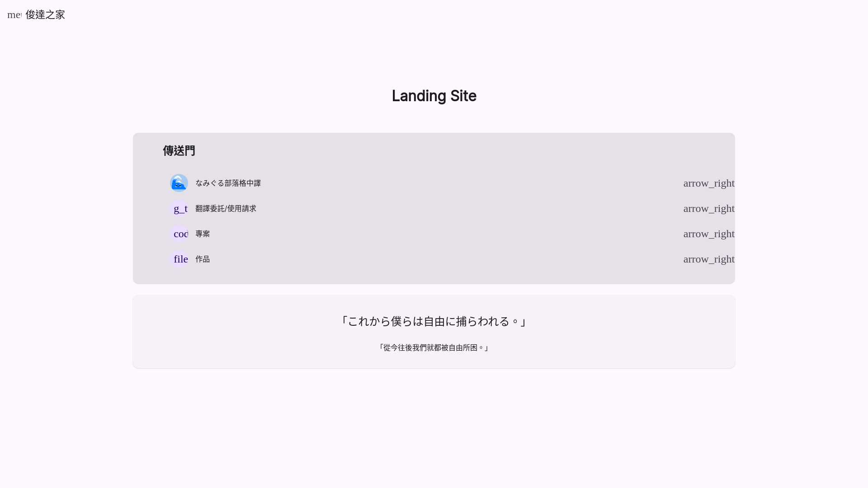Click the Landing Site heading

pos(434,96)
